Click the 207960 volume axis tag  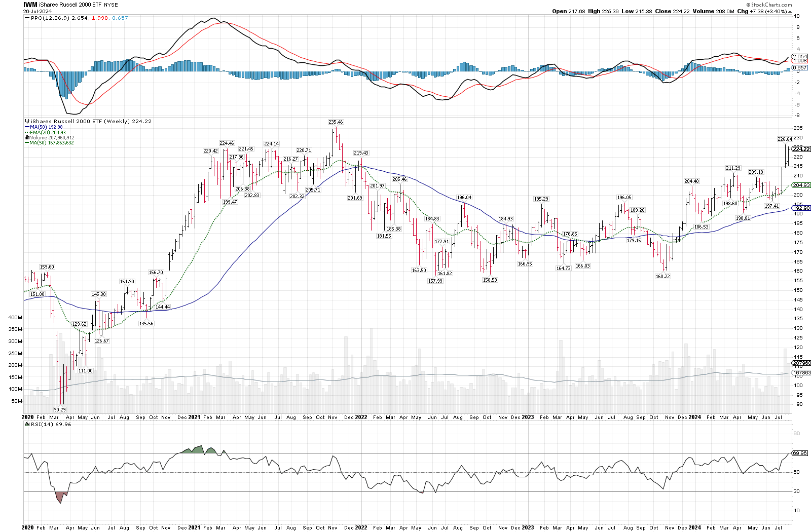(801, 363)
